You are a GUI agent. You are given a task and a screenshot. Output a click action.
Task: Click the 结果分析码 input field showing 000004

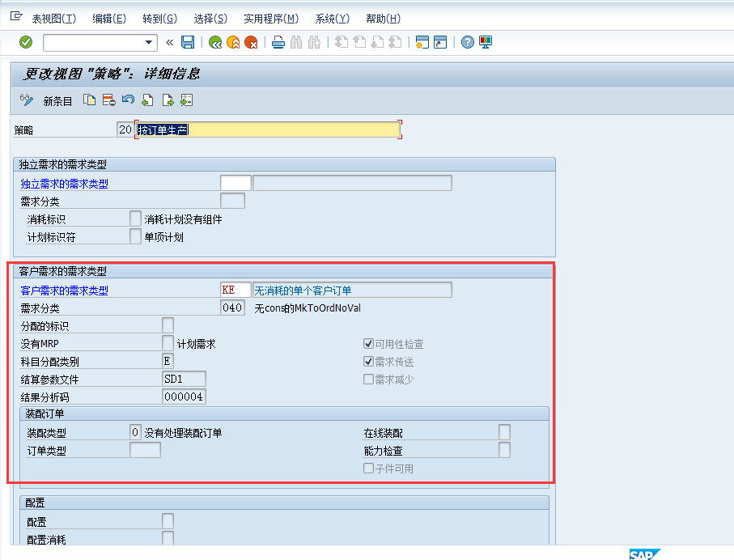coord(184,396)
